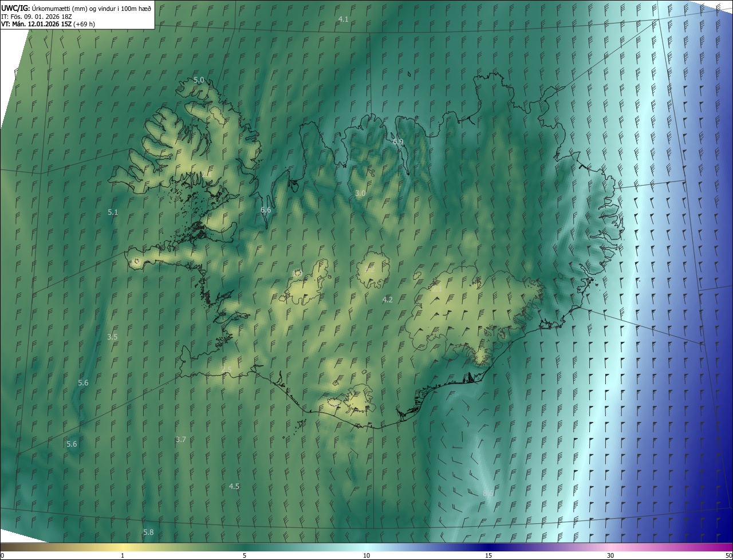Select the 3.5 value label

112,337
